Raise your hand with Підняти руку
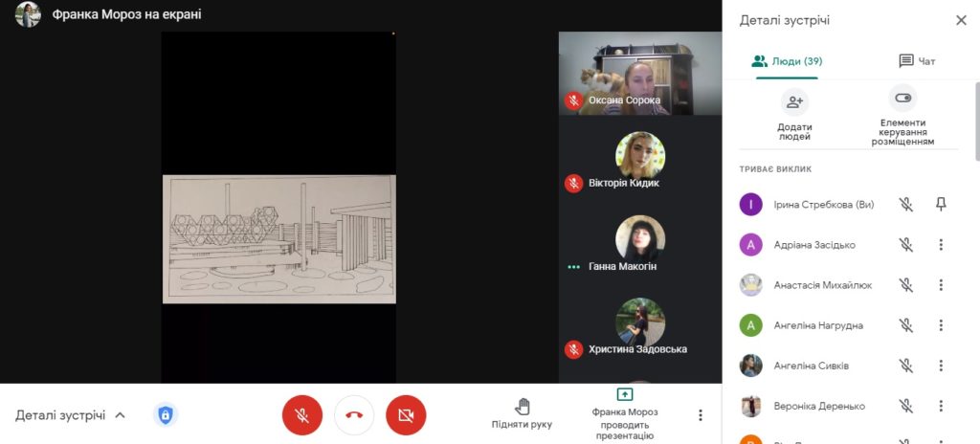This screenshot has height=444, width=980. coord(522,414)
